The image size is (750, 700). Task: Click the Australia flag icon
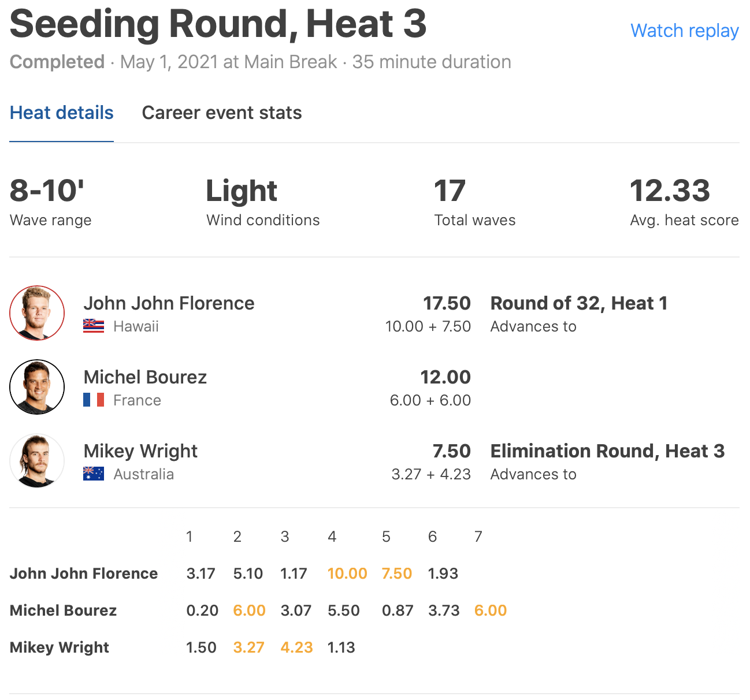[94, 474]
